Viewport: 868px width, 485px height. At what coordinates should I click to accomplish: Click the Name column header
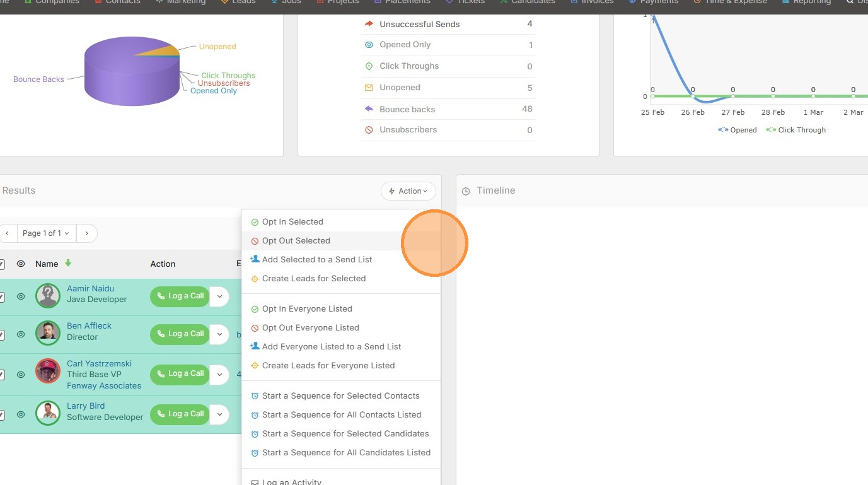click(x=47, y=264)
